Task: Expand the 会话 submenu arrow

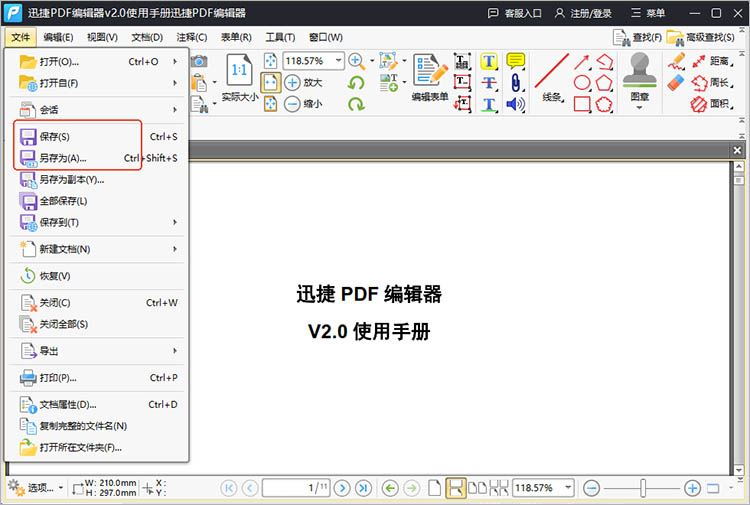Action: coord(175,110)
